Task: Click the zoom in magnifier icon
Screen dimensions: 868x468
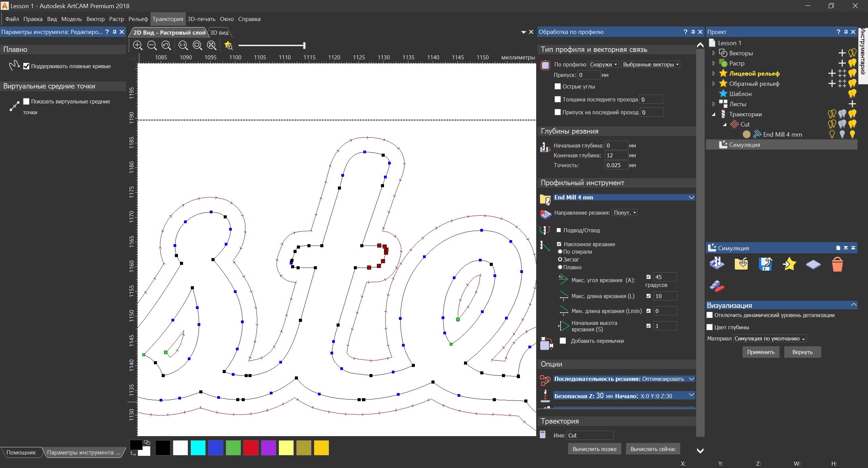Action: coord(138,45)
